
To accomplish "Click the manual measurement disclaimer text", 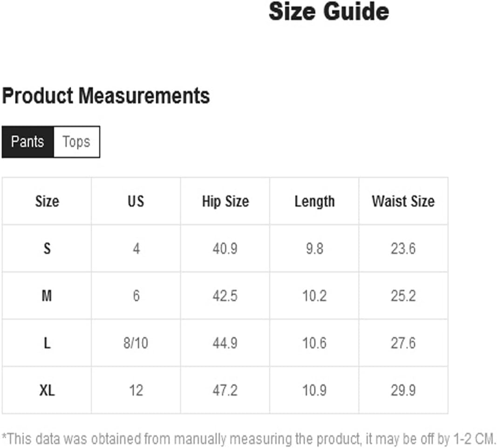I will 249,439.
